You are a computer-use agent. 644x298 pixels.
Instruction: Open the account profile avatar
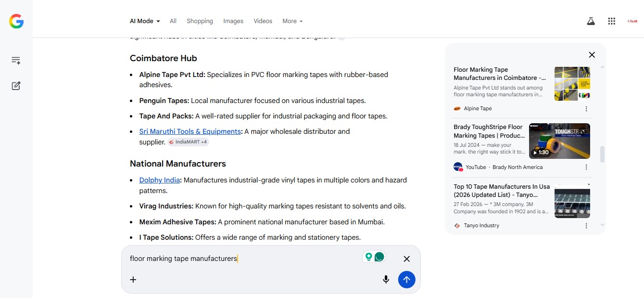632,21
